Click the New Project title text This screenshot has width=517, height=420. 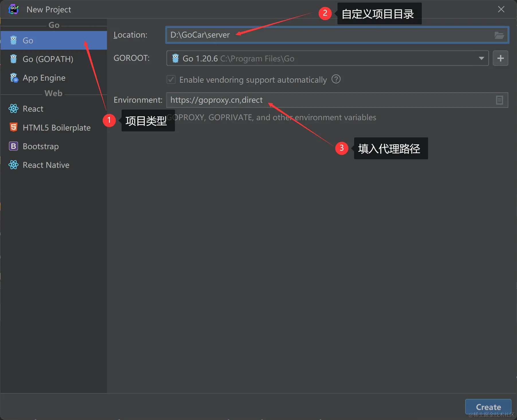coord(49,9)
